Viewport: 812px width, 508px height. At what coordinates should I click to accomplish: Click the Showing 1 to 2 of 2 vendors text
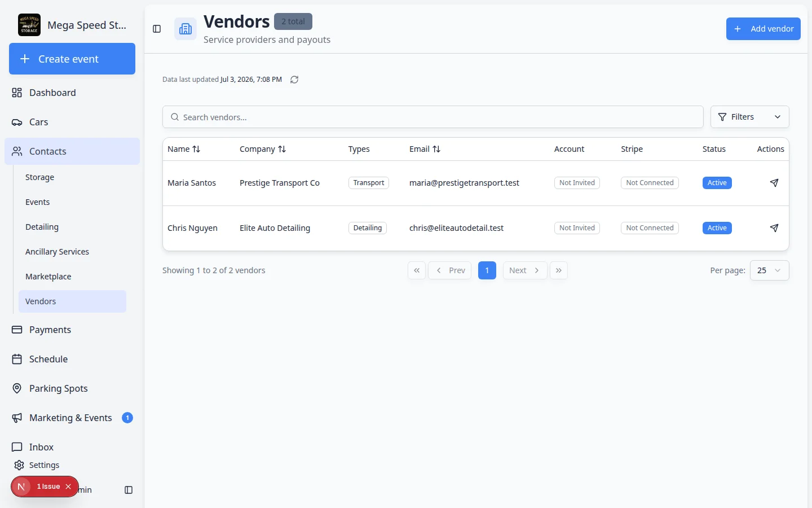pyautogui.click(x=214, y=270)
